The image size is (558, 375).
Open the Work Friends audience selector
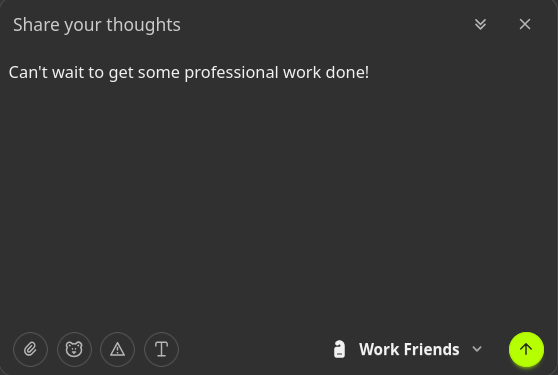(x=408, y=349)
